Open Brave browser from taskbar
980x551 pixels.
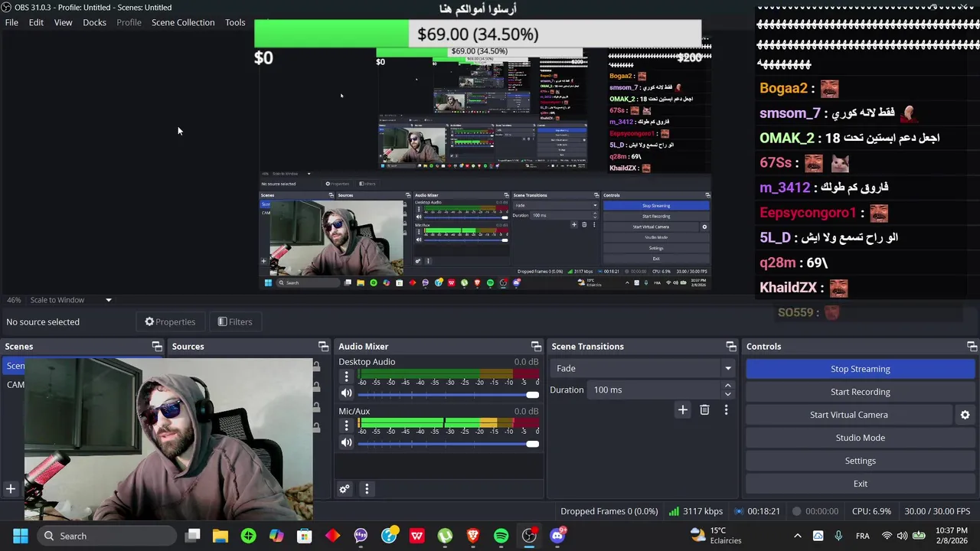point(473,536)
